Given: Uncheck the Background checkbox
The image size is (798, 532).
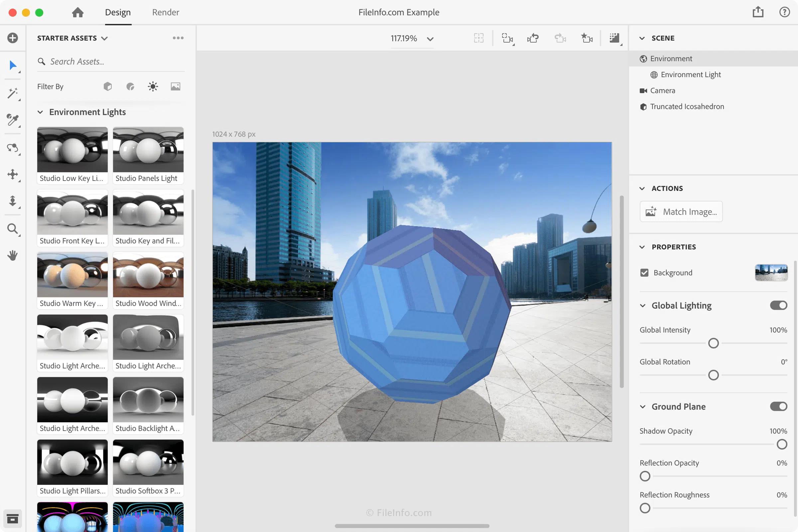Looking at the screenshot, I should coord(644,273).
